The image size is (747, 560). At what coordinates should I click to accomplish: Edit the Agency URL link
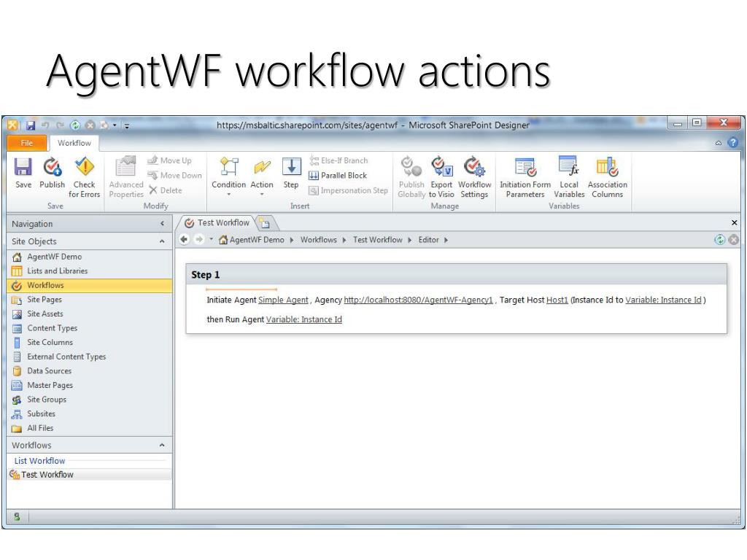tap(418, 300)
